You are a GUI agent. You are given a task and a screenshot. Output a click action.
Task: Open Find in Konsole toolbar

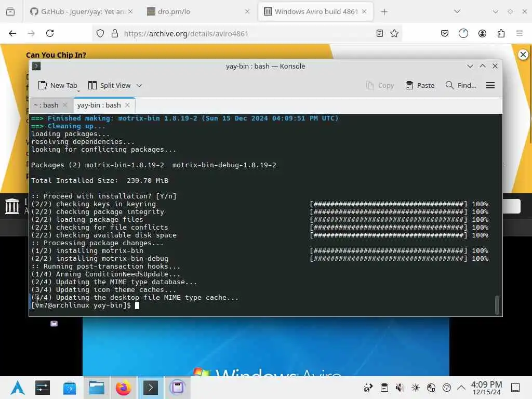click(461, 86)
